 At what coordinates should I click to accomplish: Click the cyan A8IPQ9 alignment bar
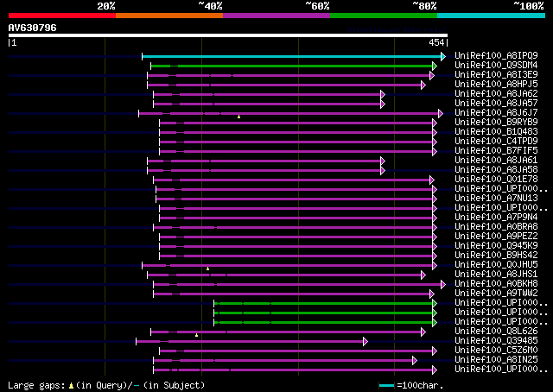click(292, 56)
